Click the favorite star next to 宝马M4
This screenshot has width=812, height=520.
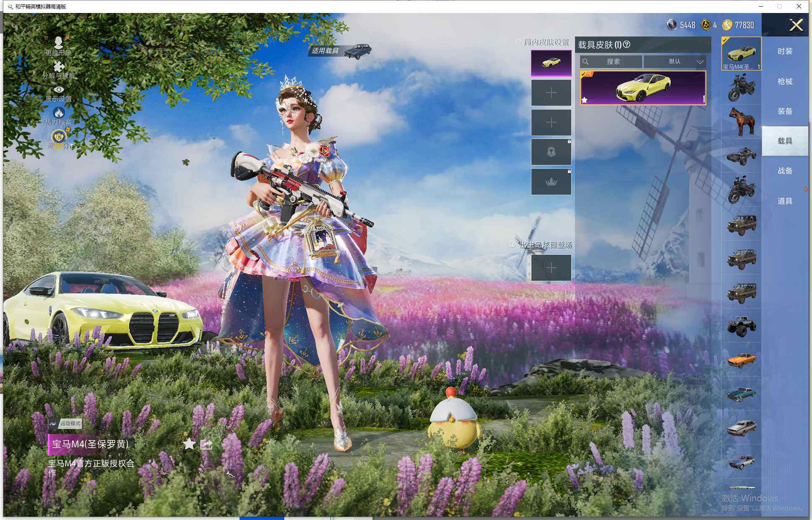pyautogui.click(x=189, y=444)
